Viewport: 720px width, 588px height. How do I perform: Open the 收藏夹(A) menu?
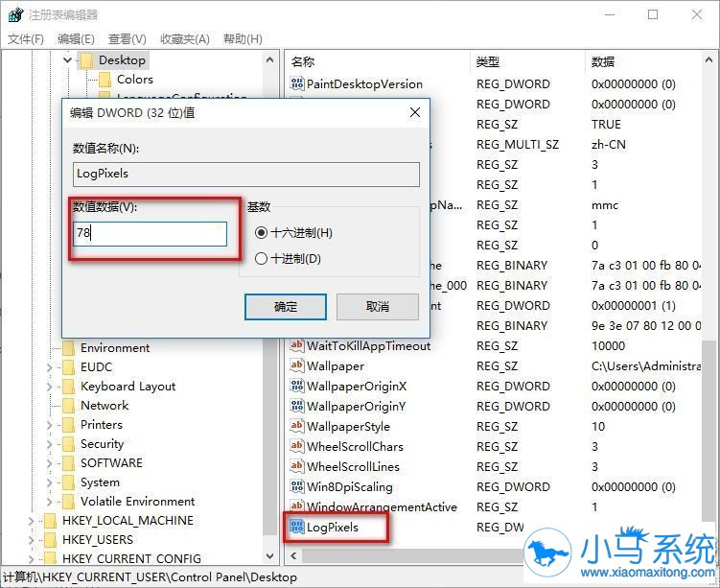coord(185,39)
